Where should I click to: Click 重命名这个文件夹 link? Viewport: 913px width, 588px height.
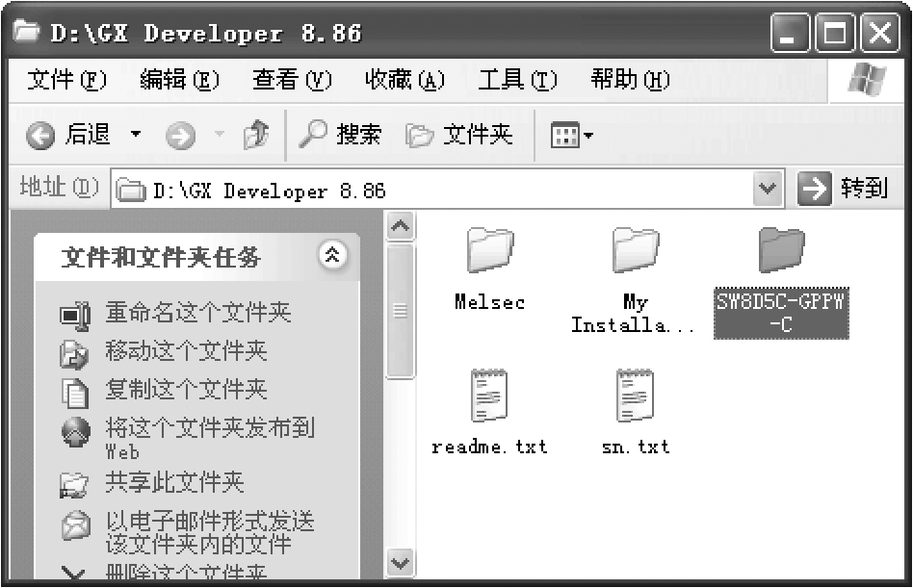pyautogui.click(x=198, y=313)
